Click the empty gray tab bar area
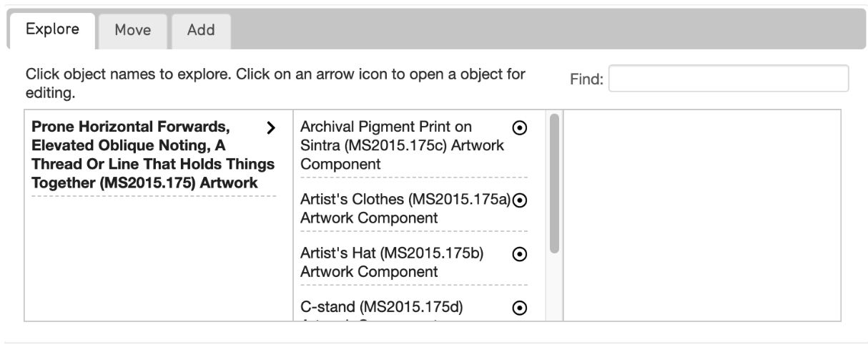Viewport: 868px width, 345px height. (543, 31)
